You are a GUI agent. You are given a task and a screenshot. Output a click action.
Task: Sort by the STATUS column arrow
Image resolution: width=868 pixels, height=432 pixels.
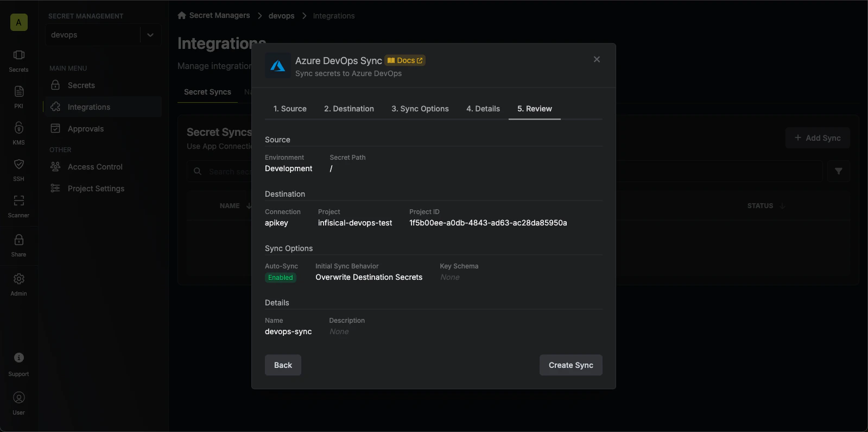tap(782, 206)
